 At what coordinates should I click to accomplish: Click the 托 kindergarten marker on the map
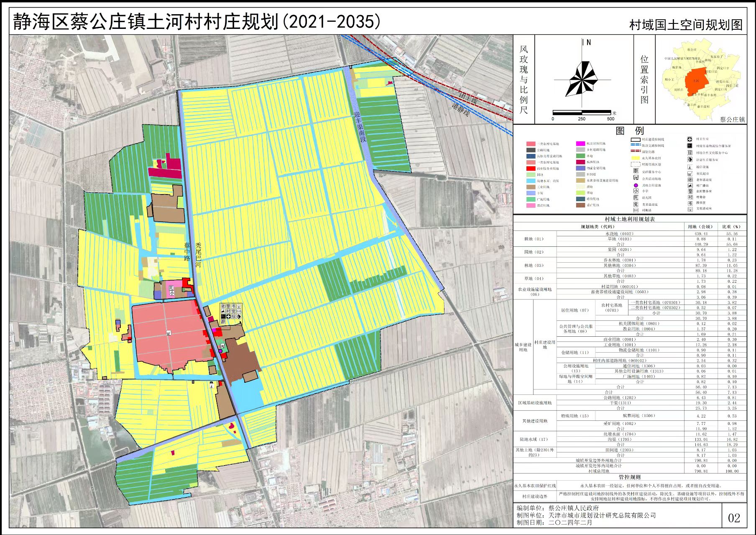(x=171, y=288)
